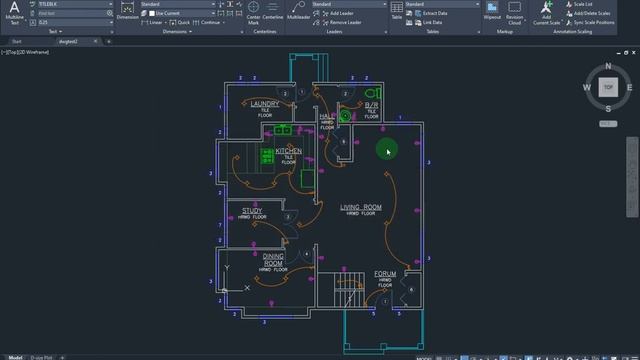Switch to the Model layout tab

tap(16, 357)
